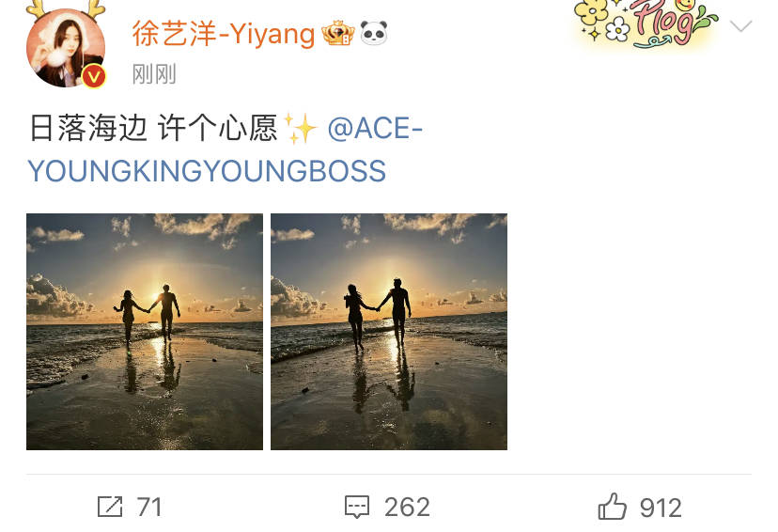Click the repost share icon

pyautogui.click(x=110, y=507)
